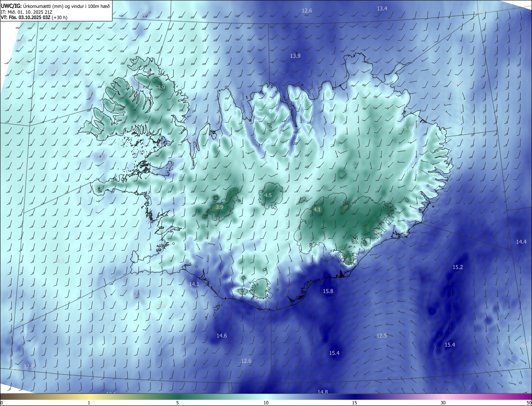Screen dimensions: 532x406
Task: Click the 14.6 value label
Action: (x=222, y=335)
